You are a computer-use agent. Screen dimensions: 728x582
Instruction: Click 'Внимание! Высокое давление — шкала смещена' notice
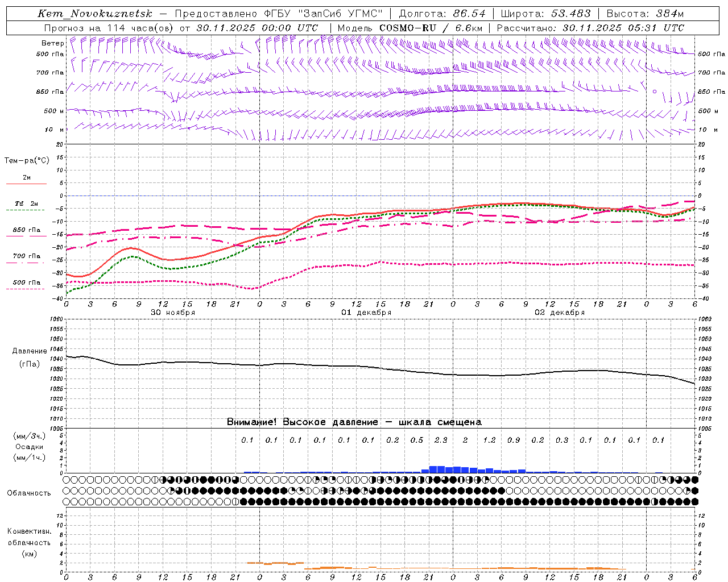pos(354,422)
